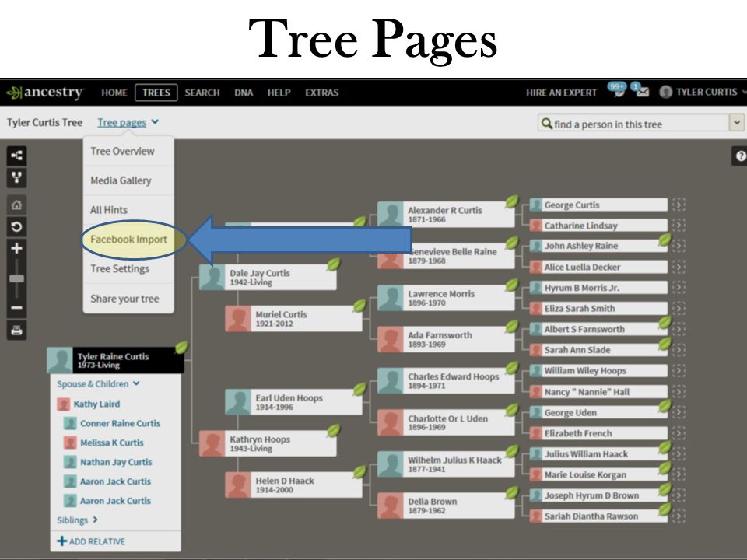Expand ancestors beyond George Curtis
747x560 pixels.
click(679, 205)
